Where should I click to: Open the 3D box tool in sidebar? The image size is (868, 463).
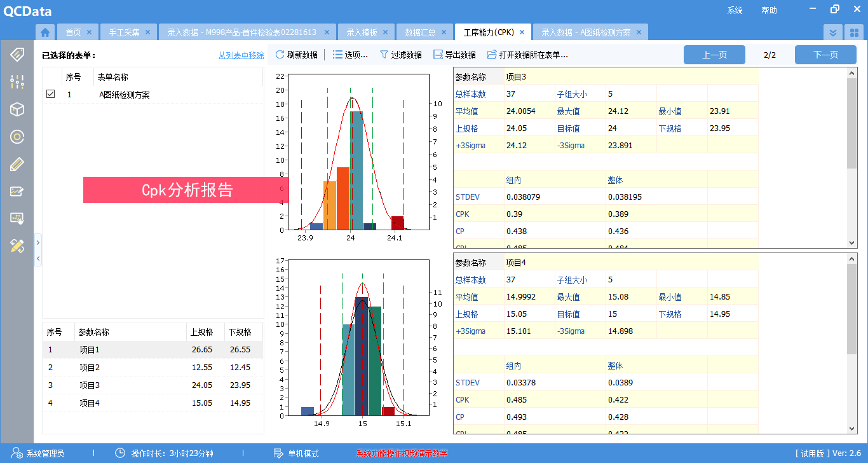(x=17, y=109)
